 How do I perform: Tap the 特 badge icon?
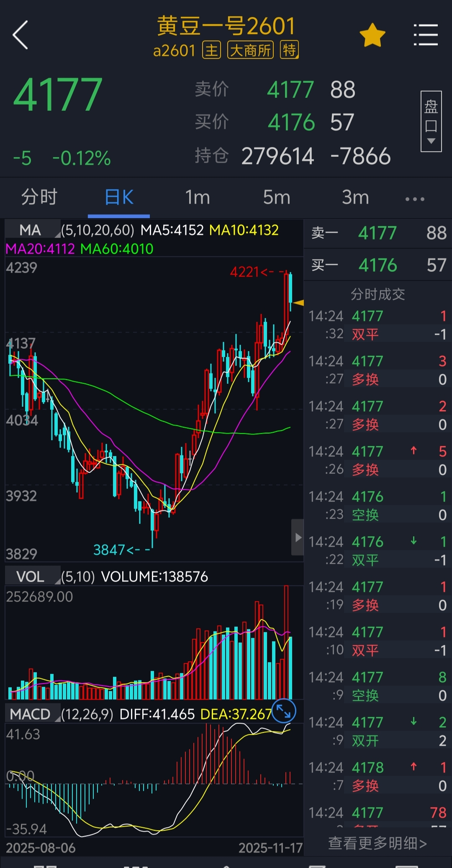point(289,51)
